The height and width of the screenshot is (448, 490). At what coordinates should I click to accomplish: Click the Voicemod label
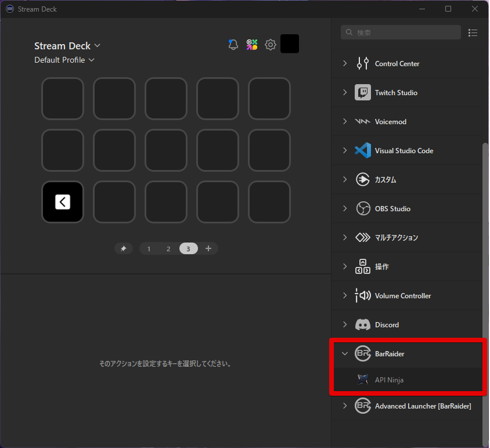[x=391, y=121]
